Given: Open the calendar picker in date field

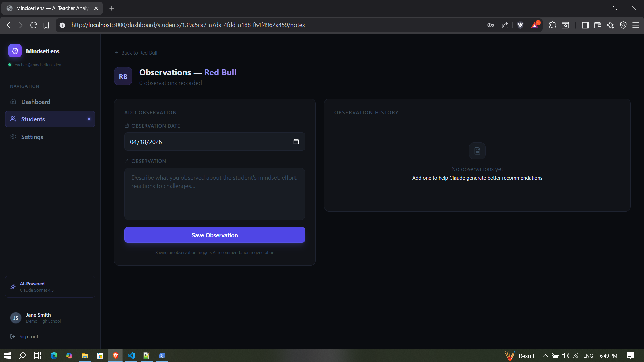Looking at the screenshot, I should [x=296, y=142].
